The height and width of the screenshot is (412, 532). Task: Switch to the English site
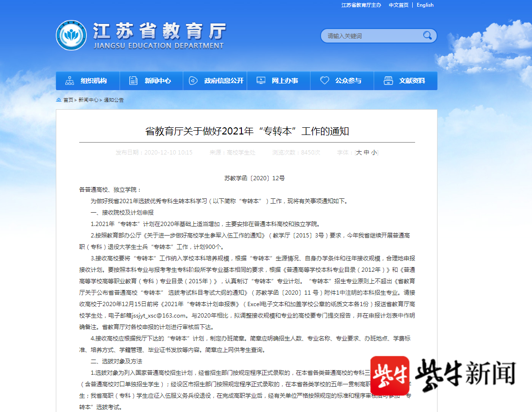click(x=425, y=5)
